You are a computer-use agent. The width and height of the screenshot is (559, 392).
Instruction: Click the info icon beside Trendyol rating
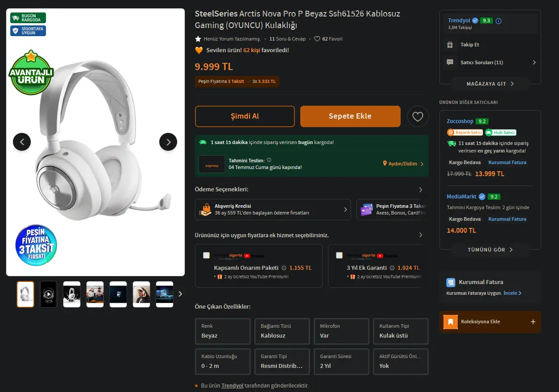tap(499, 21)
